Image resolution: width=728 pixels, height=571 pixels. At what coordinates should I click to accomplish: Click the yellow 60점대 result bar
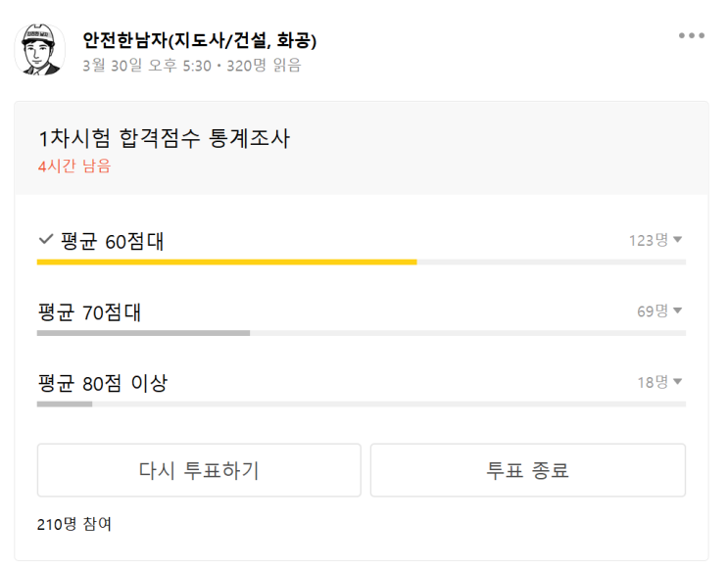tap(226, 262)
